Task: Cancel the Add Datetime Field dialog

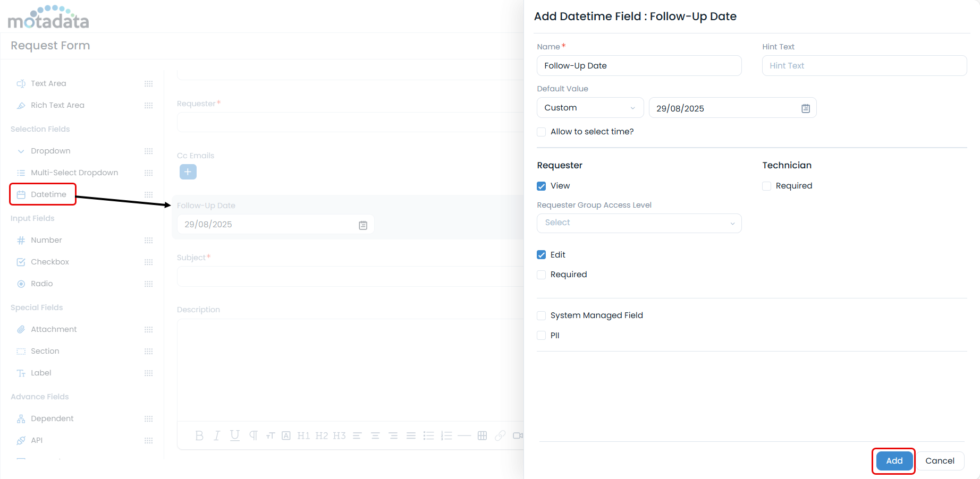Action: point(939,461)
